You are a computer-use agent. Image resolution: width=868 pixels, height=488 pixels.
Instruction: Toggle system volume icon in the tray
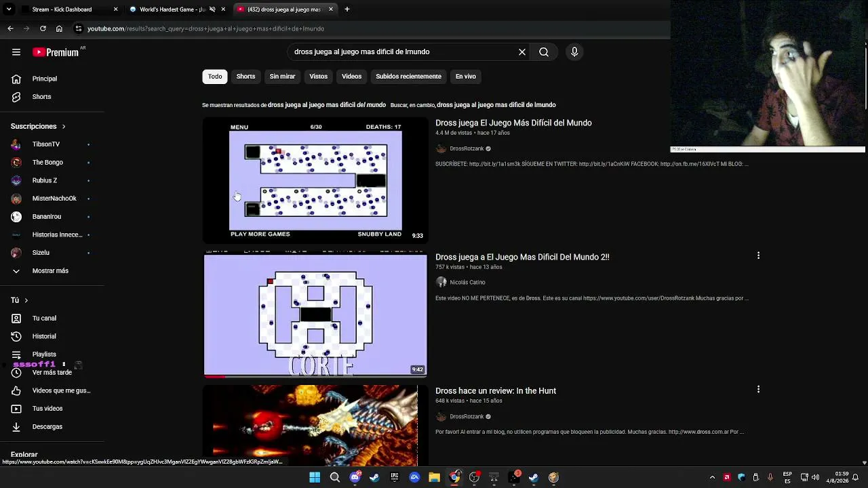click(815, 477)
